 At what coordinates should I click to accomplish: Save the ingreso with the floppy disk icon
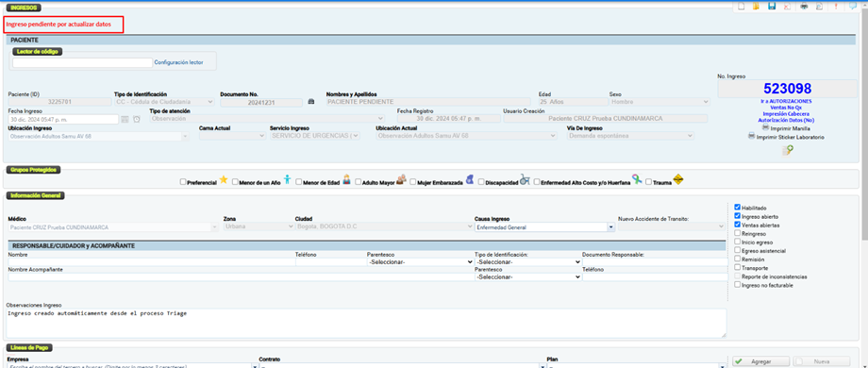772,6
